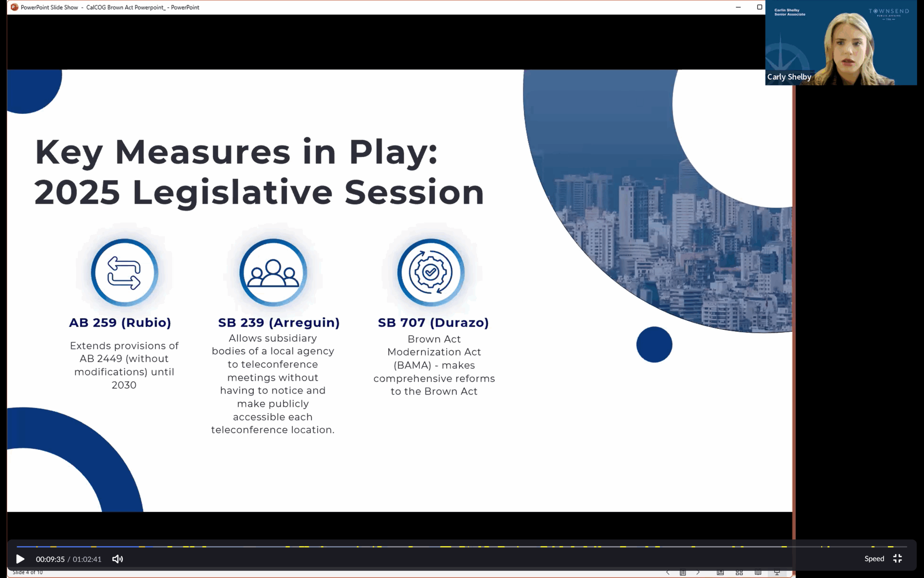Click the 'Carlin Shelby Senior Associate' caption
Screen dimensions: 924x578
tap(790, 12)
